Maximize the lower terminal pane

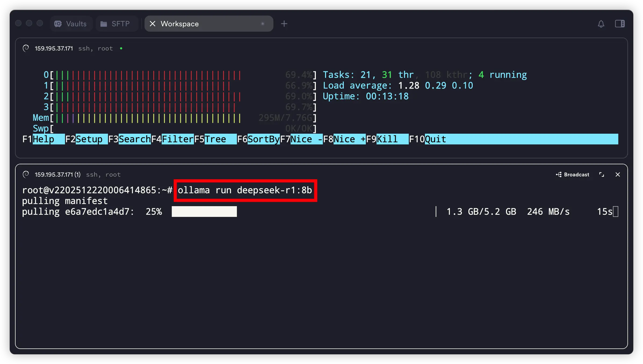tap(602, 175)
